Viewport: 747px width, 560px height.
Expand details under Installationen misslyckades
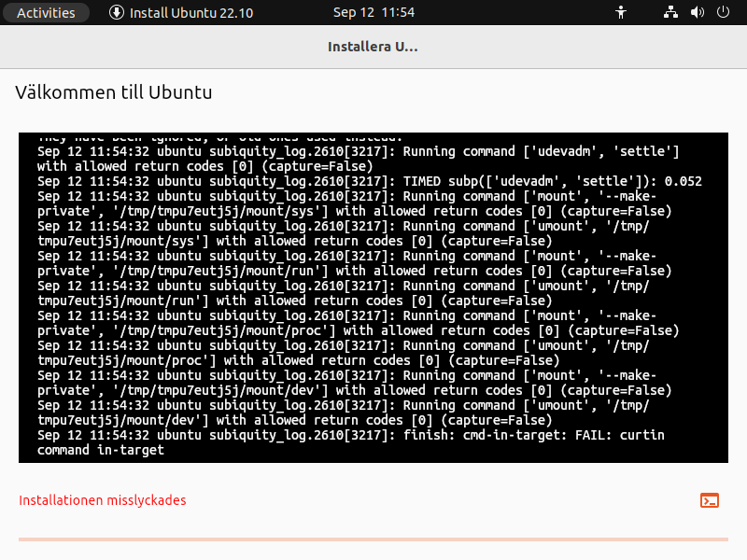pyautogui.click(x=710, y=500)
